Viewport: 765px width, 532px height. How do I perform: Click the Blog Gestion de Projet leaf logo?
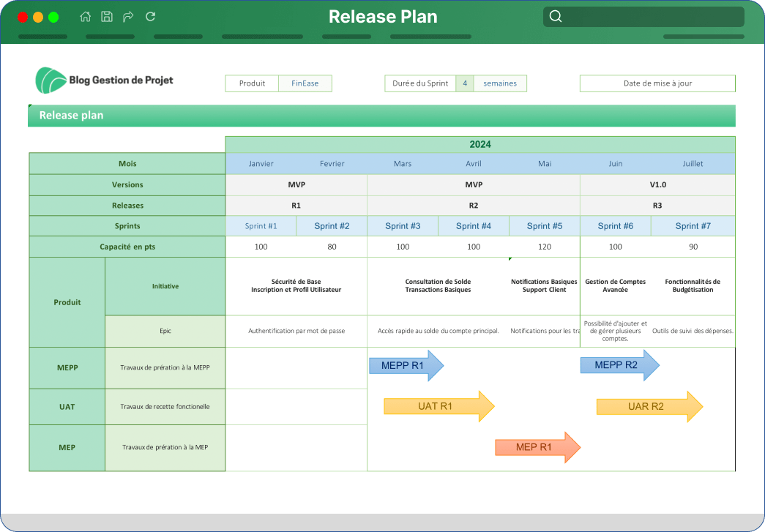tap(51, 80)
